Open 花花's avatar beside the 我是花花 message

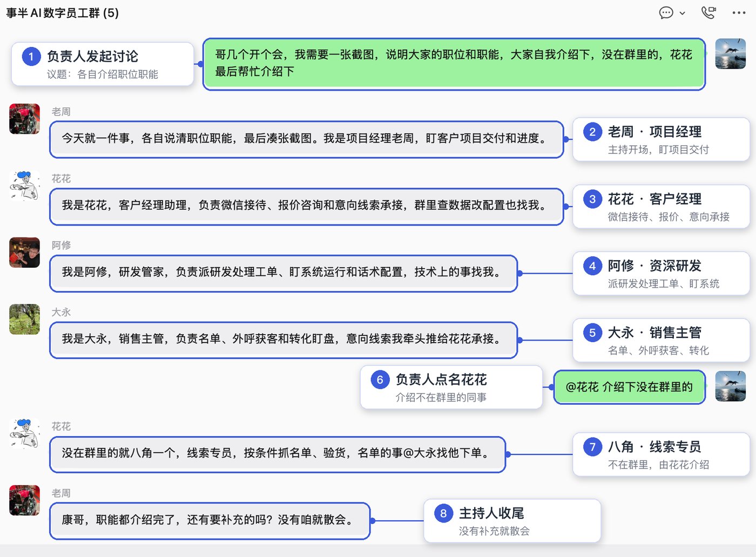click(x=25, y=186)
